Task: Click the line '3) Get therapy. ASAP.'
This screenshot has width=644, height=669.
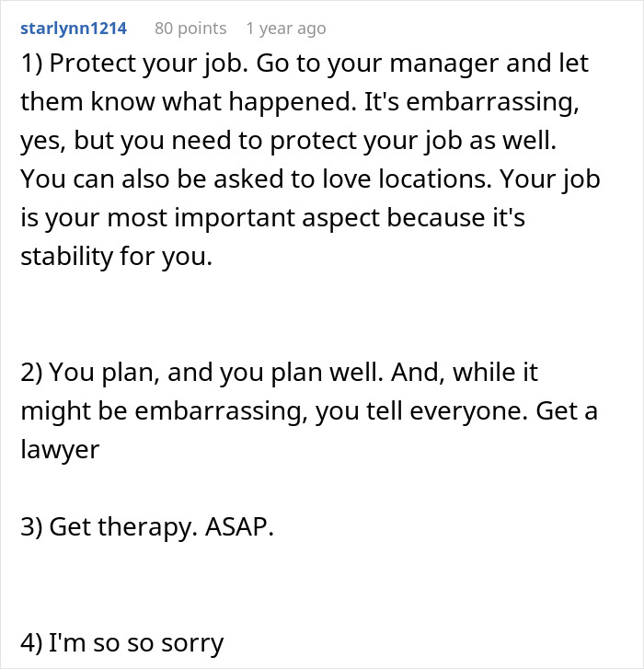Action: (147, 527)
